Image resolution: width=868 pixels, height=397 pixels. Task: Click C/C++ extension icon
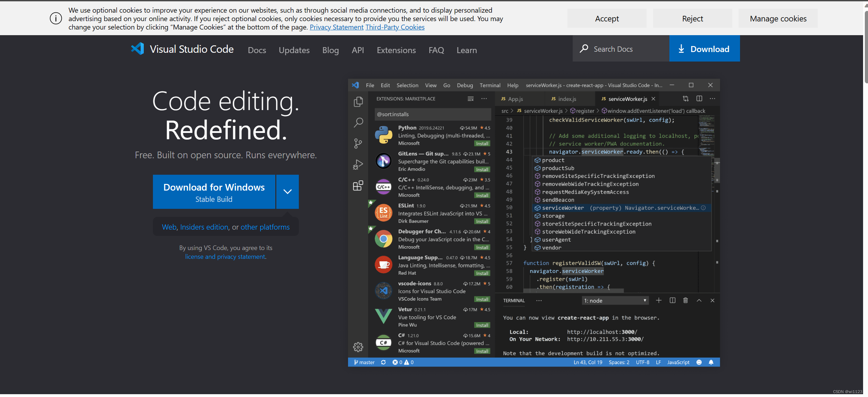click(384, 187)
